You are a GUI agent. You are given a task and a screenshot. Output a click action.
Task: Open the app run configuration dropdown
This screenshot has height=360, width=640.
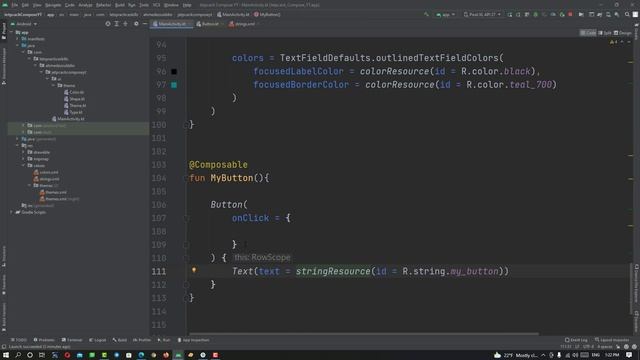445,15
